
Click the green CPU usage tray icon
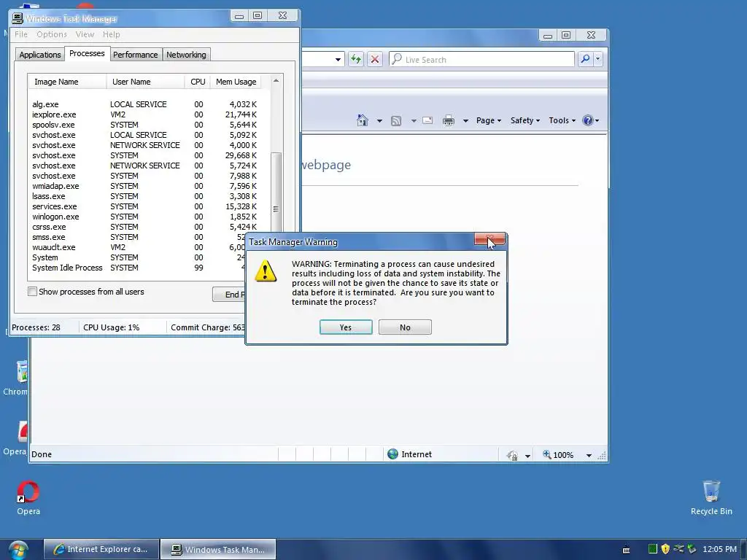(x=653, y=549)
